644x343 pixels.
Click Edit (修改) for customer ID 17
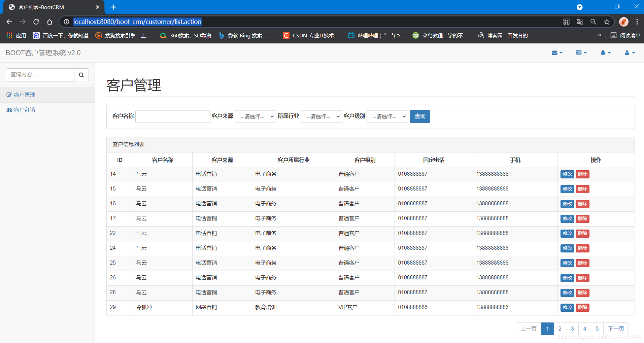coord(567,219)
